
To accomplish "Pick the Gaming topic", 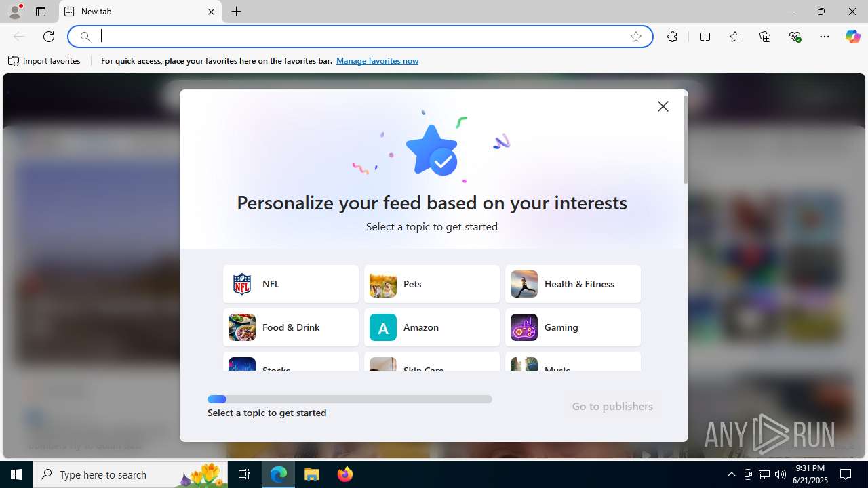I will [573, 327].
